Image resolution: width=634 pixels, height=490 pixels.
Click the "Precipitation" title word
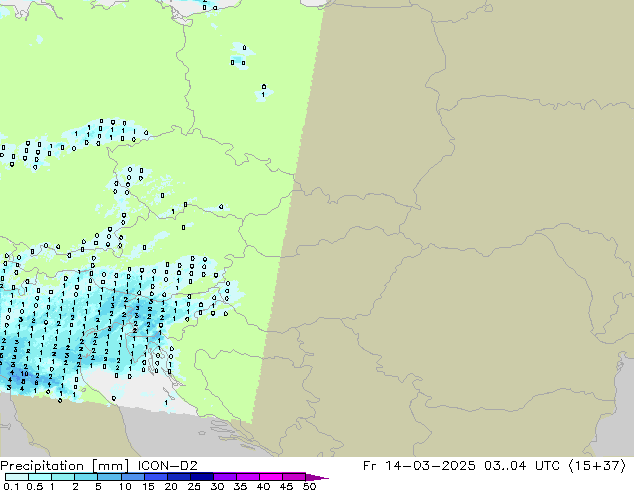click(42, 466)
